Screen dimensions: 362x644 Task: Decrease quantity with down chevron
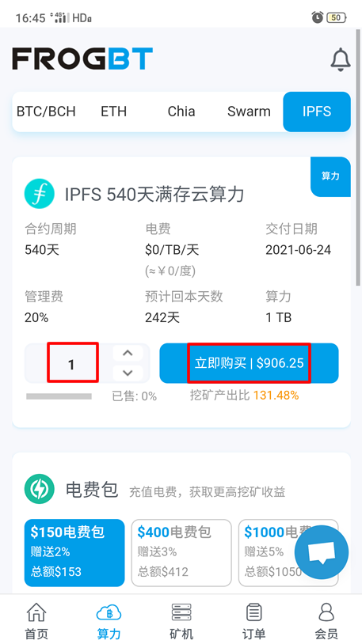(128, 373)
